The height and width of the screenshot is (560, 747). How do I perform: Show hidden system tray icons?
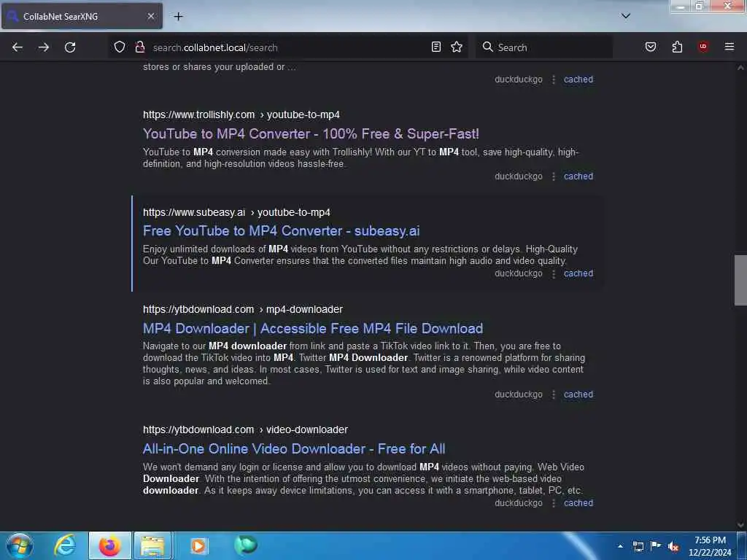pyautogui.click(x=620, y=546)
